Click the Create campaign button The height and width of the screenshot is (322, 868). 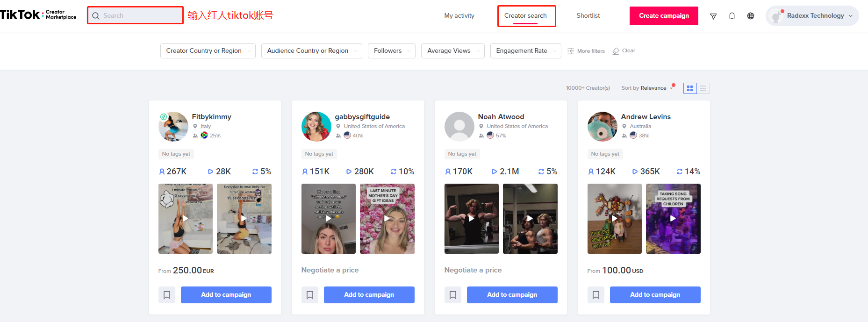[x=664, y=16]
